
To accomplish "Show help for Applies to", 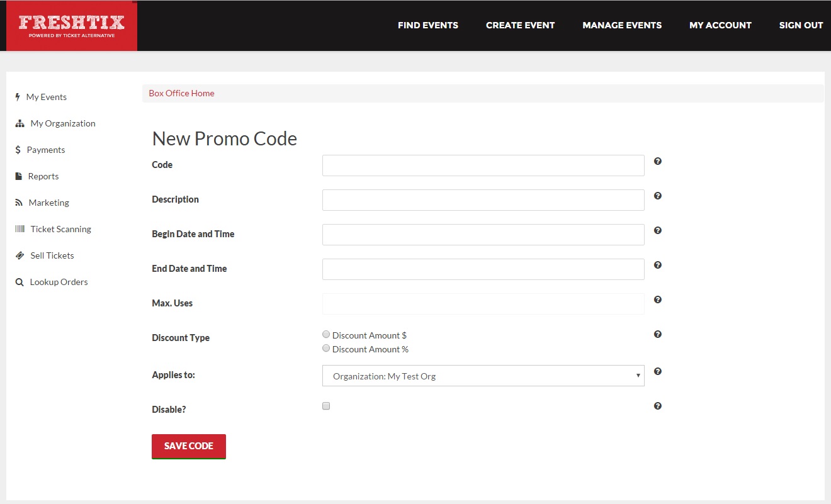I will click(x=658, y=371).
